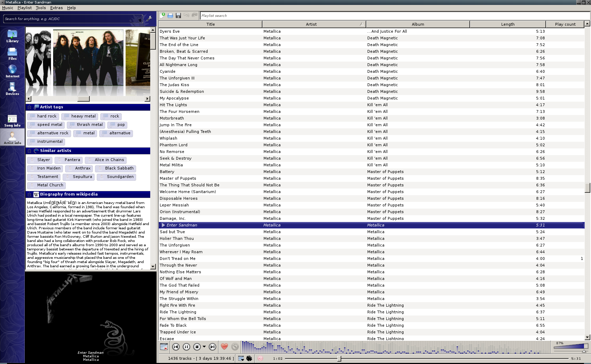
Task: Pause the current playback
Action: [186, 347]
